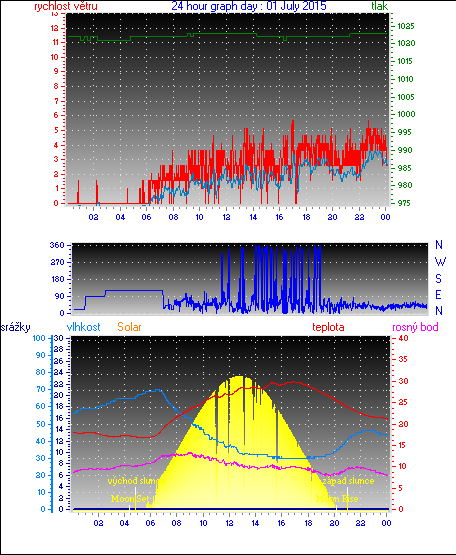Screen dimensions: 456x555
Task: Click the green 'tlak' pressure label
Action: pyautogui.click(x=380, y=6)
